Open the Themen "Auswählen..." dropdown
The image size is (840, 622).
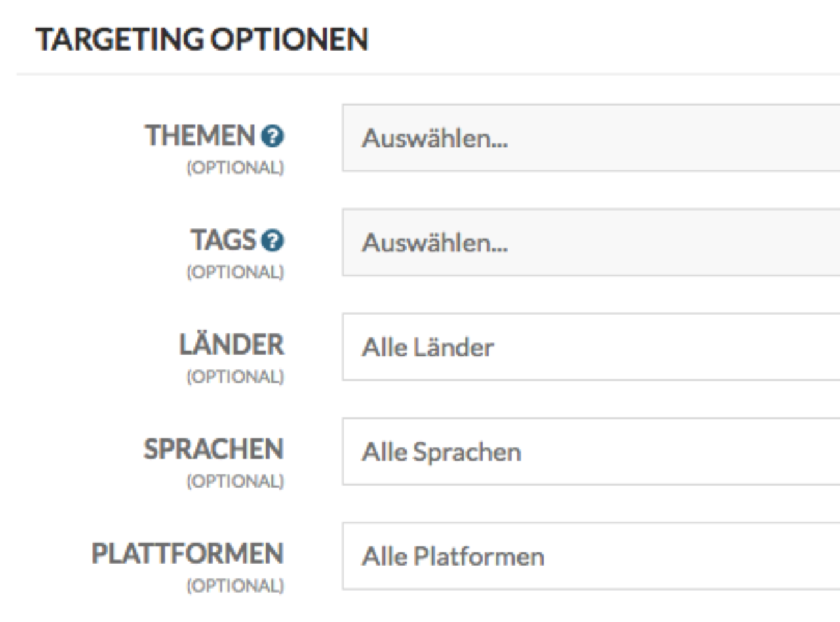(x=590, y=138)
